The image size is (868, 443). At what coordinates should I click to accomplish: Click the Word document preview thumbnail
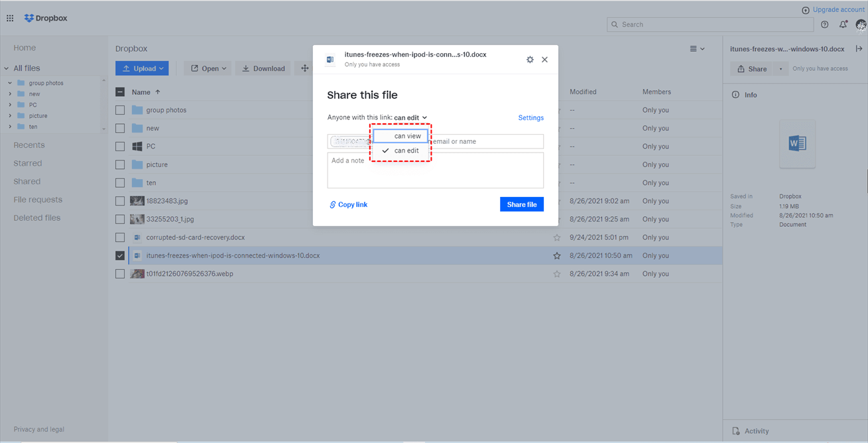[796, 143]
